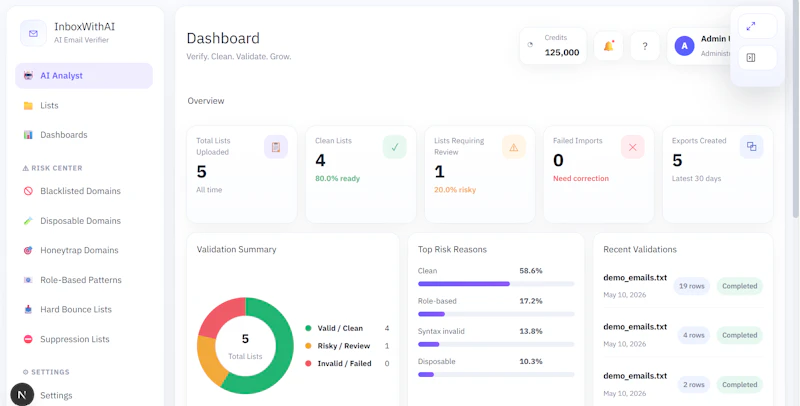
Task: Click the Need correction text
Action: 581,179
